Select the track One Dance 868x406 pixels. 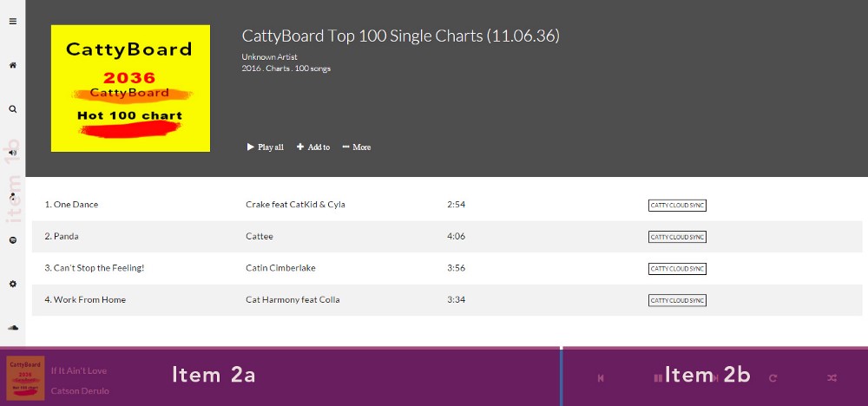pos(76,205)
